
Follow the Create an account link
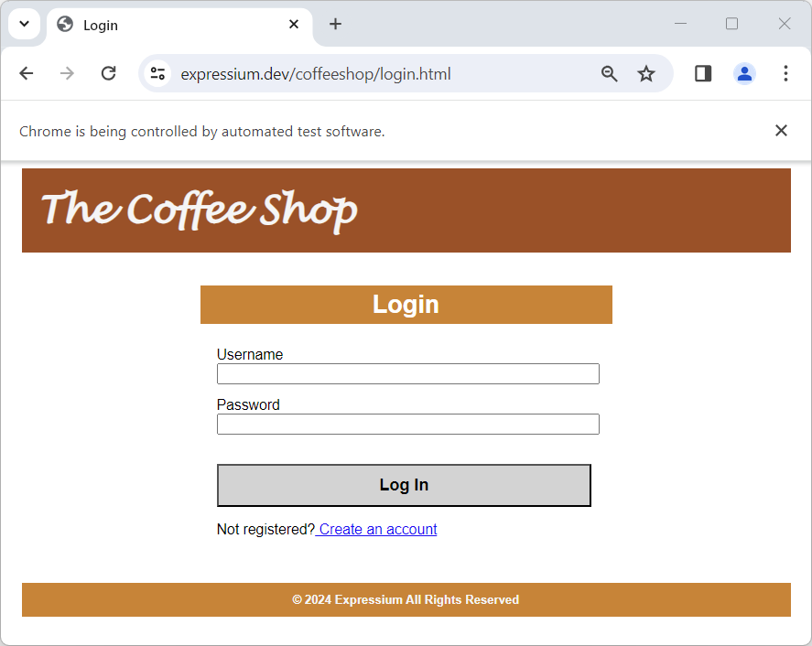376,529
